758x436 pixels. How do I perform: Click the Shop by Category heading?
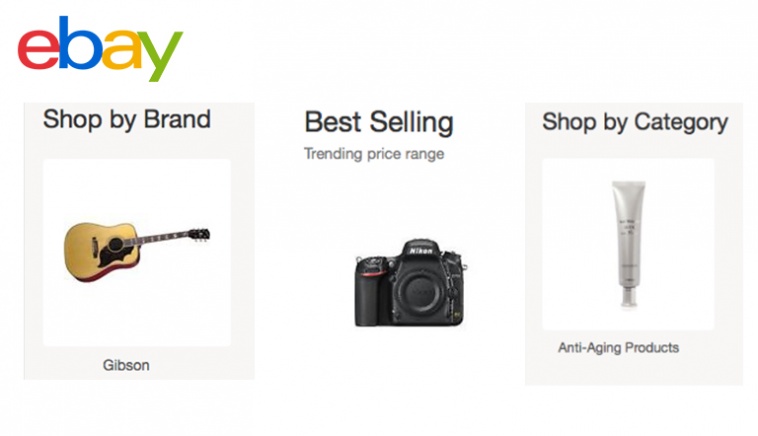tap(635, 122)
